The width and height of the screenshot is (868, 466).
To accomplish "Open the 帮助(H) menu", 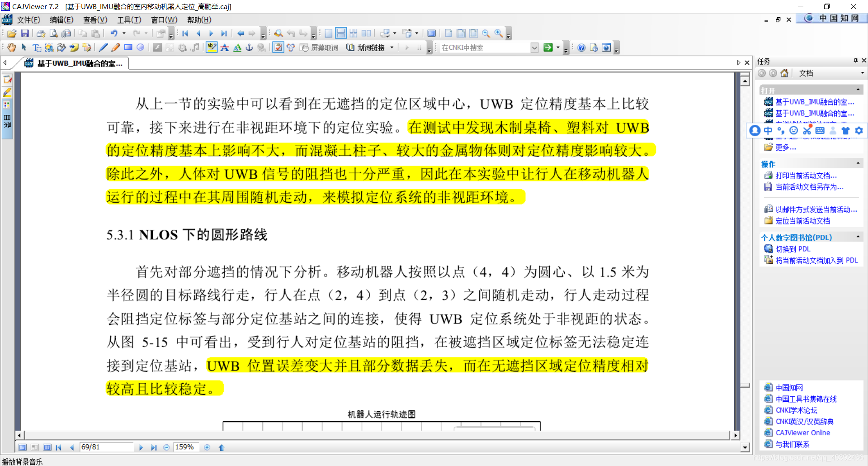I will (x=199, y=20).
